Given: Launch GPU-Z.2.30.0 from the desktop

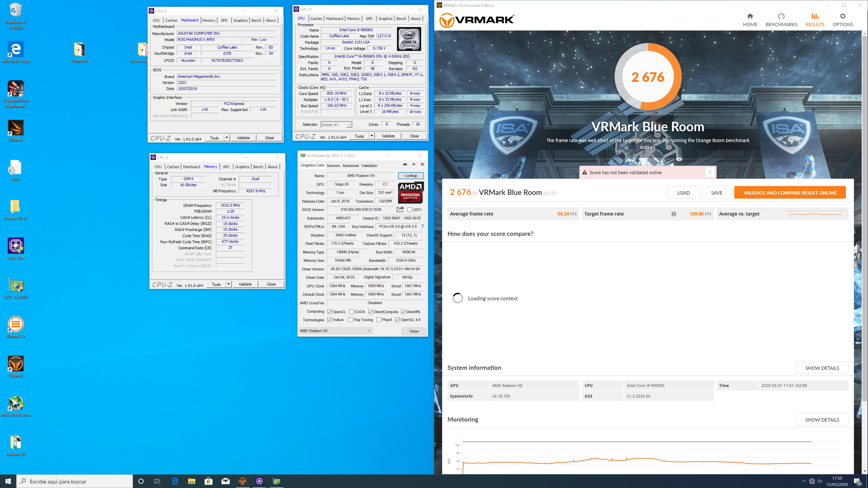Looking at the screenshot, I should 16,288.
